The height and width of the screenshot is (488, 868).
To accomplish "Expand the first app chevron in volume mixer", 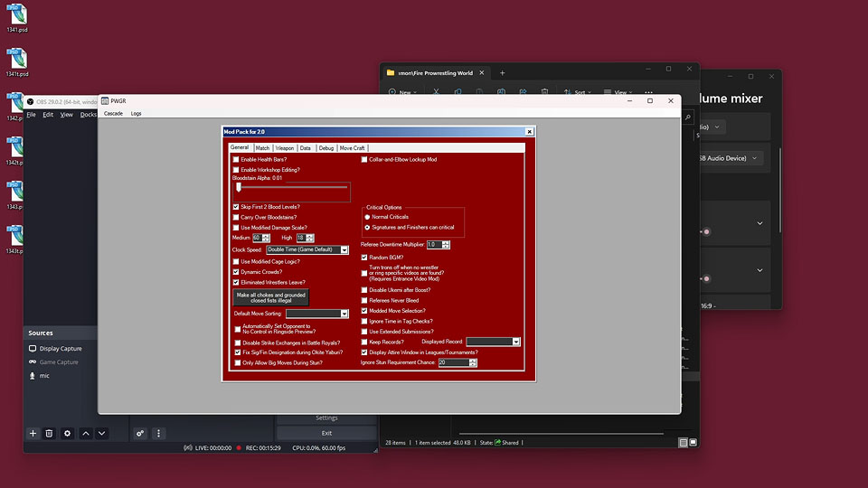I will (x=760, y=223).
